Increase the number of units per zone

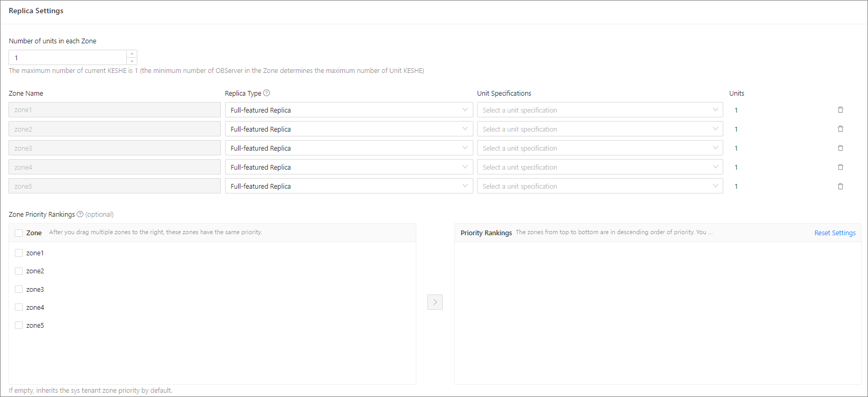tap(132, 54)
